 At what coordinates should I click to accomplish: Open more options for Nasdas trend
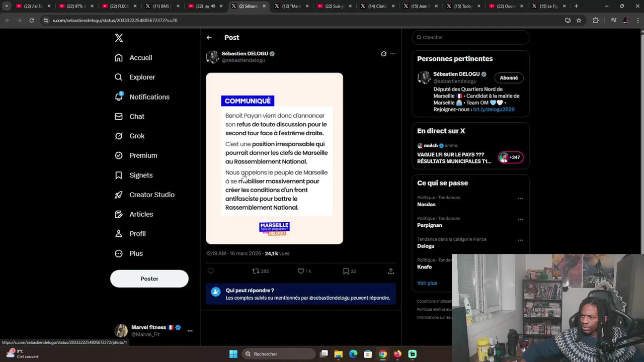520,199
